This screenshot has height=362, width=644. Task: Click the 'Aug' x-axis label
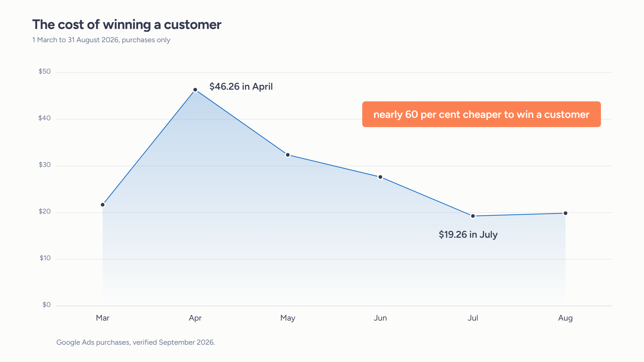click(566, 318)
